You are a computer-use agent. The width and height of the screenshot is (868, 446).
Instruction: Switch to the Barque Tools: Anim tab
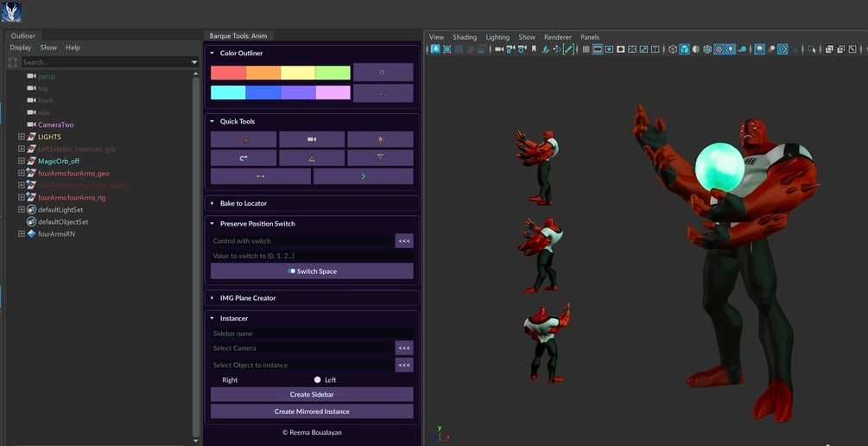click(238, 36)
